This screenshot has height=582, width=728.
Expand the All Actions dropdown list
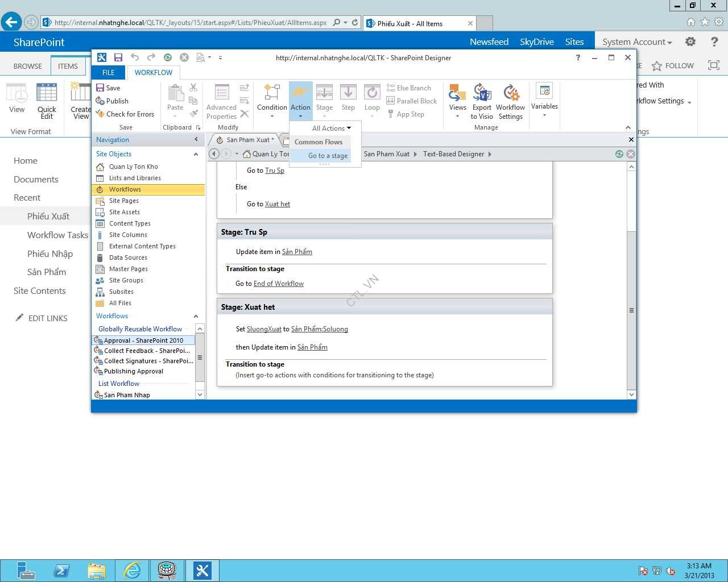(x=331, y=128)
